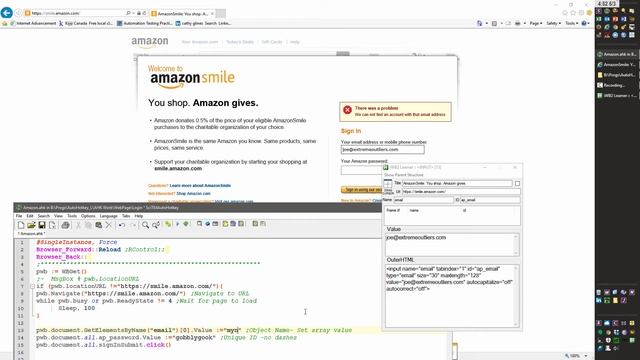Click the Run script arrow icon in SciTE
The image size is (640, 360).
tap(178, 224)
